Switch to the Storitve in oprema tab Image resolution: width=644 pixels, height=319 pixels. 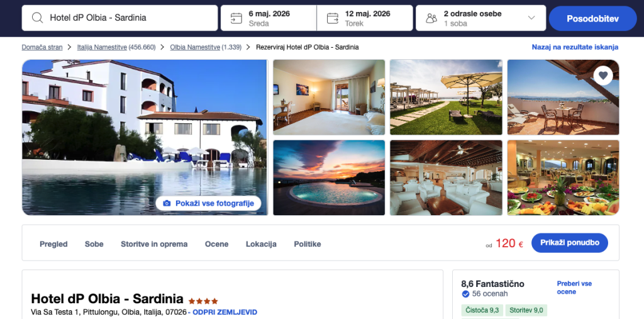point(154,244)
